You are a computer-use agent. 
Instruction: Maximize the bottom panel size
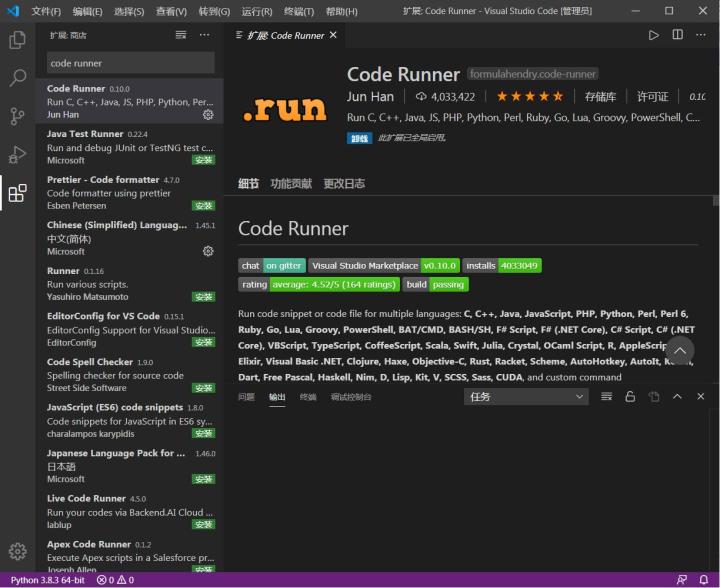[677, 396]
